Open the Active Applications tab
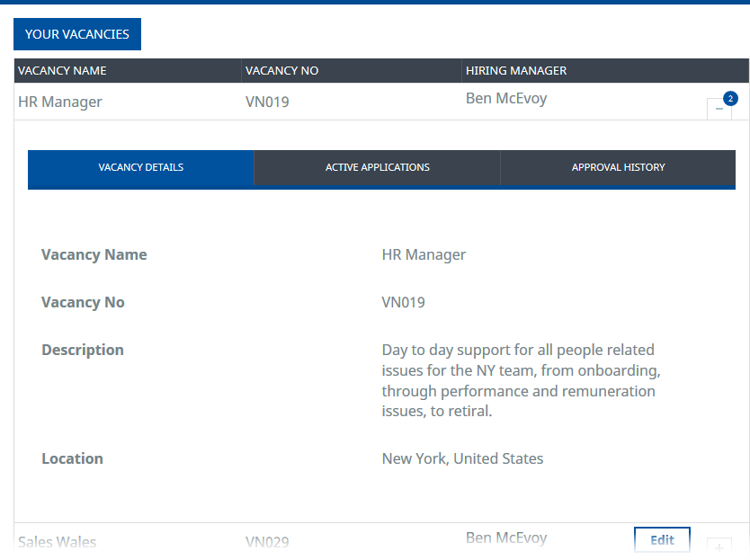The image size is (750, 560). (x=377, y=167)
